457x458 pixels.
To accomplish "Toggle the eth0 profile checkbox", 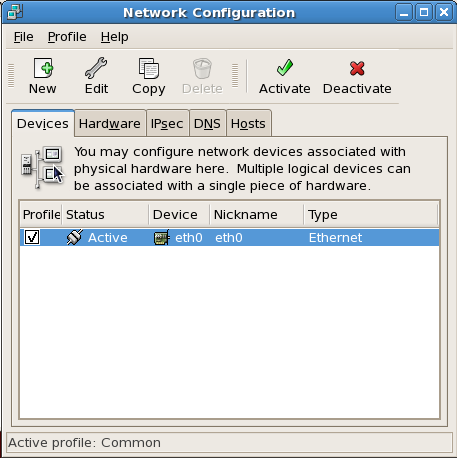I will 32,237.
